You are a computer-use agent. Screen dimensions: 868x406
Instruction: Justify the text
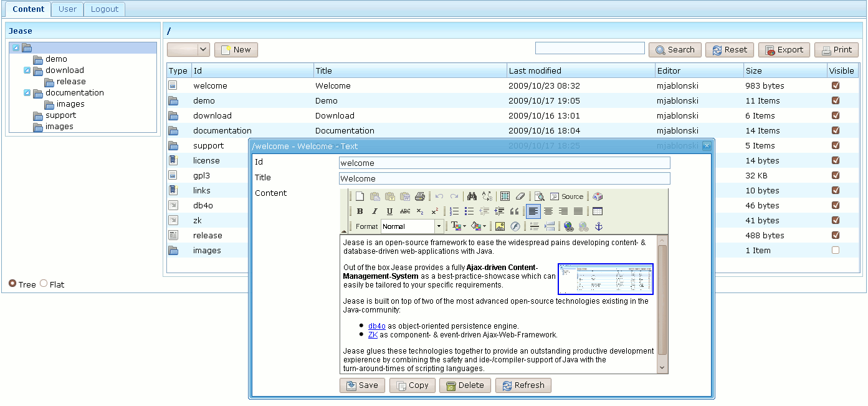578,211
